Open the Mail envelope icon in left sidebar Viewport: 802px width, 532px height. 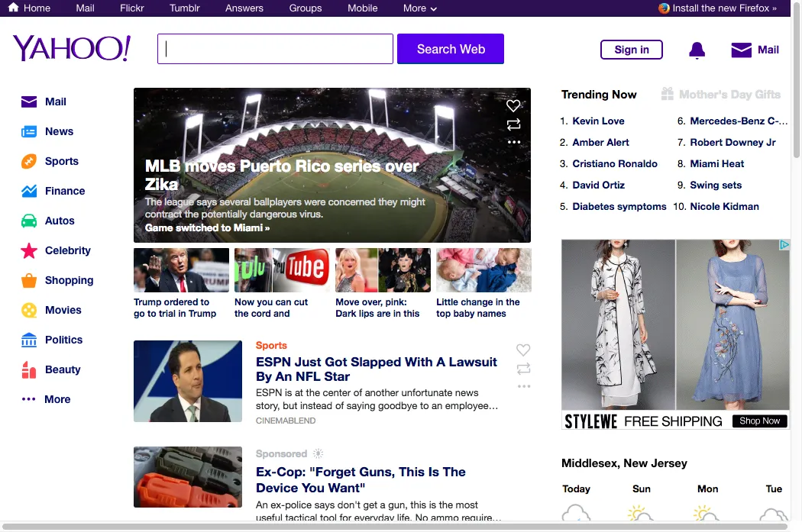point(29,102)
